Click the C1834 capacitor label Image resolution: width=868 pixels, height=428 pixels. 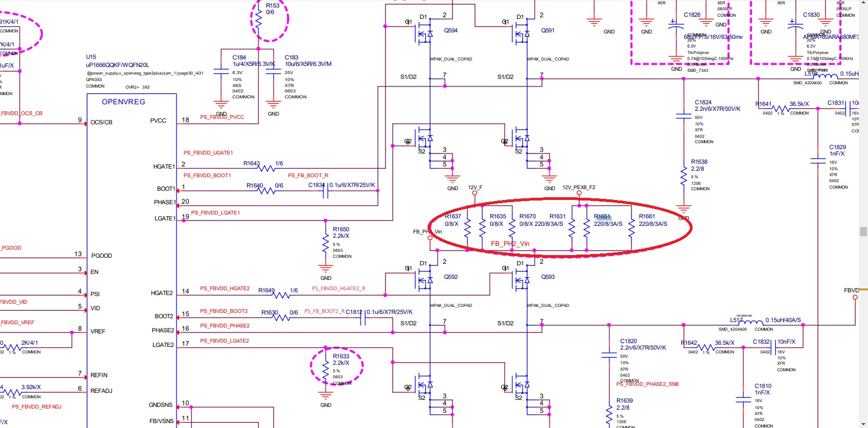point(317,185)
